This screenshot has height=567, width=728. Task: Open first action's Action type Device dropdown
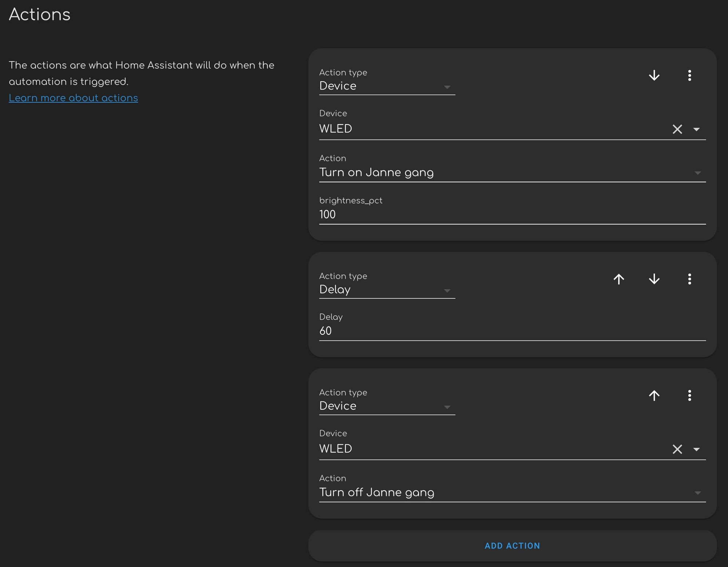[x=387, y=86]
